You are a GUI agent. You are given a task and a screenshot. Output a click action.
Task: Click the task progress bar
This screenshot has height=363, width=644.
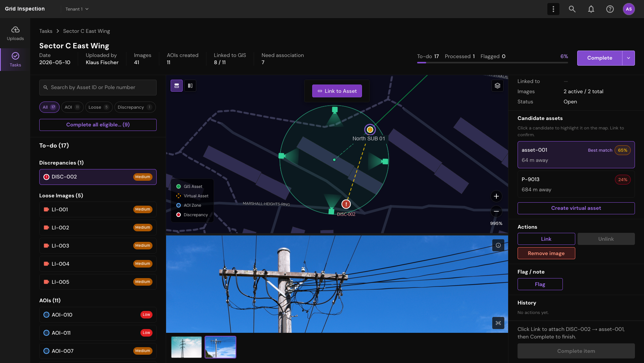(x=492, y=63)
